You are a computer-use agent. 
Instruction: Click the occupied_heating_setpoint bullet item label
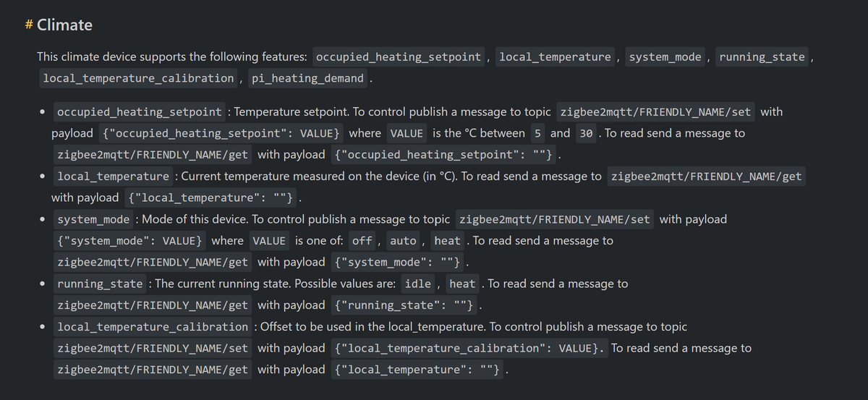(139, 112)
